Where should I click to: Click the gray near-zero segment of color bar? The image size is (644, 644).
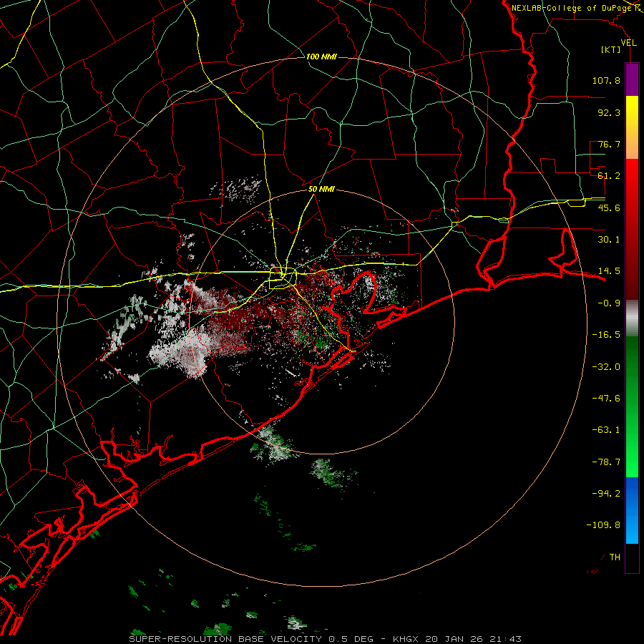[x=632, y=318]
